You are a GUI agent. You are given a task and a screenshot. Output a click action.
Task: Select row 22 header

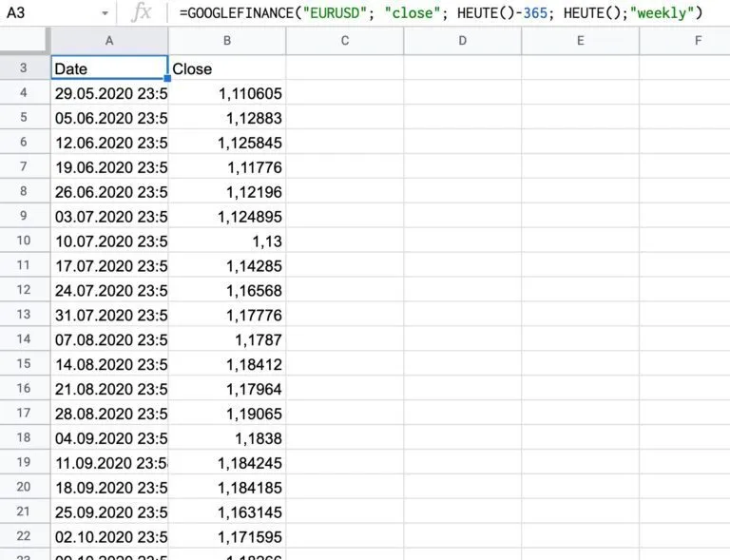[24, 536]
